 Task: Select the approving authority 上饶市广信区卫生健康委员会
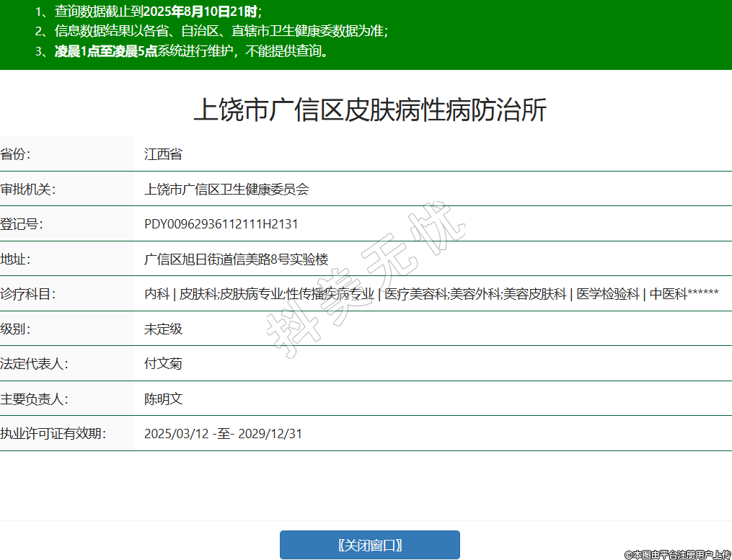coord(226,189)
